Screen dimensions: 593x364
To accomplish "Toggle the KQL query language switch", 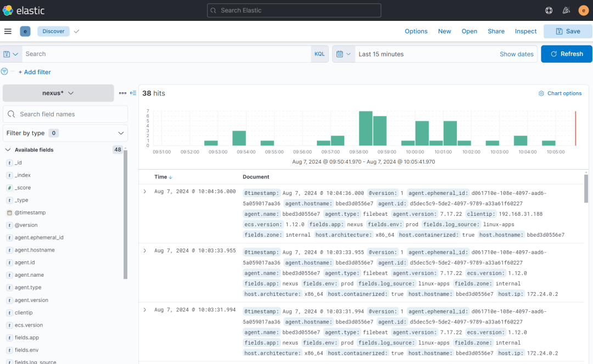I will 320,54.
